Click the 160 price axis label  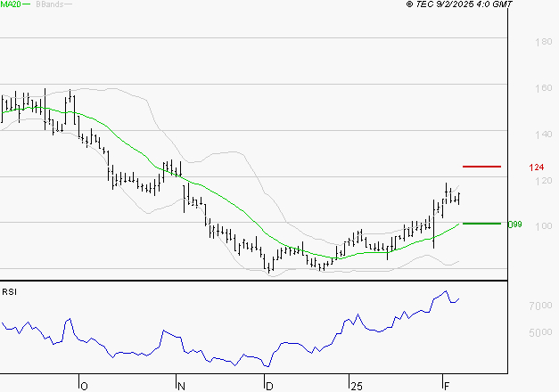click(543, 88)
